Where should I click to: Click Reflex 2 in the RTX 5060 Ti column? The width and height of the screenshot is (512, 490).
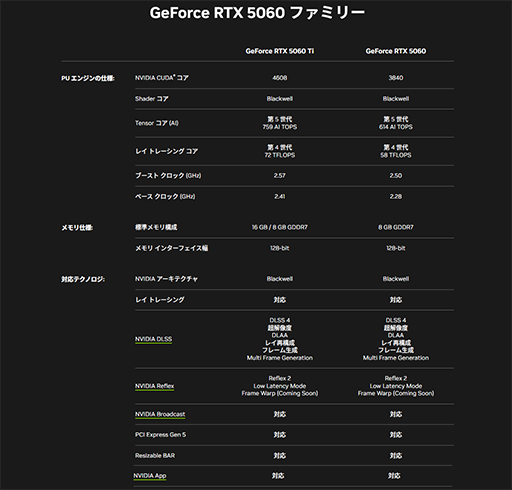tap(280, 378)
